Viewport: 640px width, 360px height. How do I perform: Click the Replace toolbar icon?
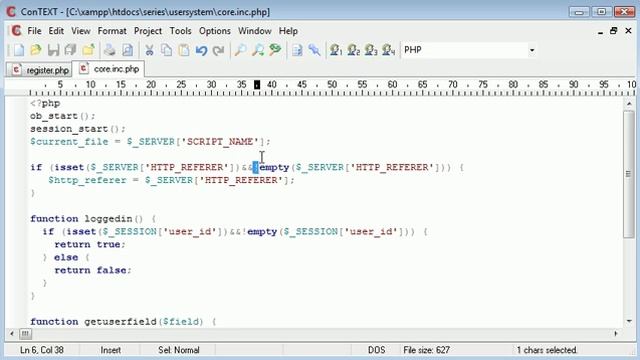tap(276, 50)
